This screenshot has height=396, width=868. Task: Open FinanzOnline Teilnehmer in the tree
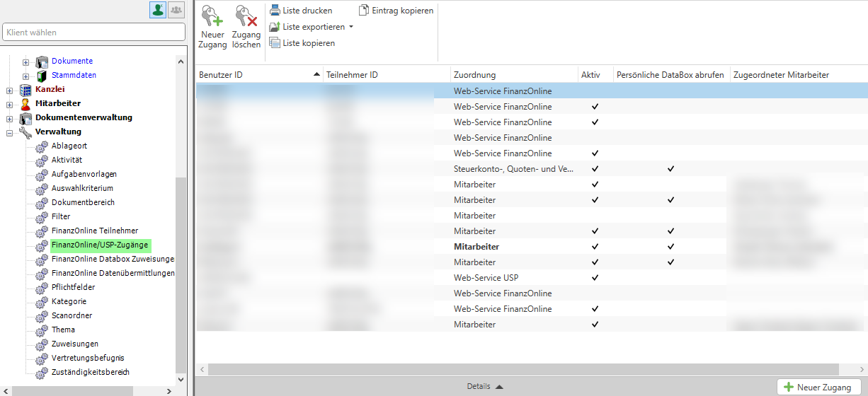point(95,231)
